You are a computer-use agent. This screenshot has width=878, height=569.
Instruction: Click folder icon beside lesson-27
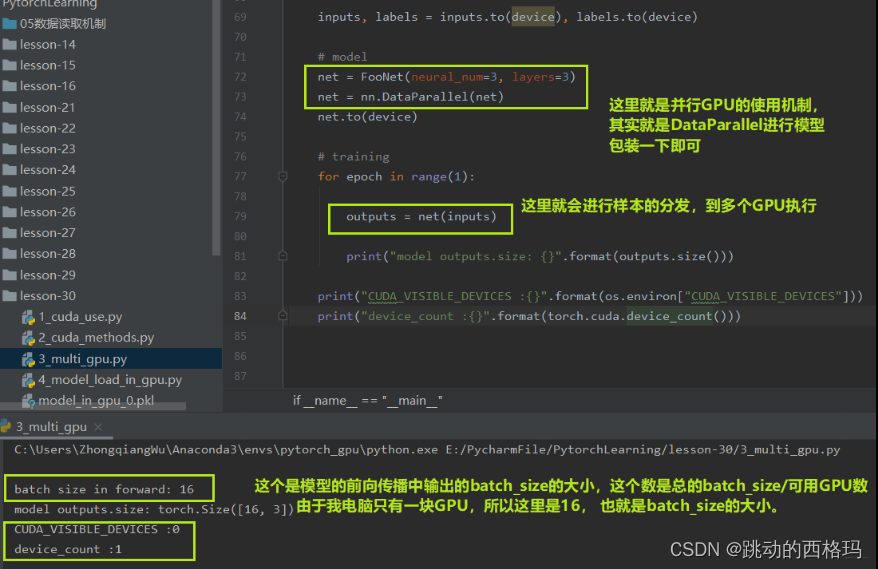[10, 233]
